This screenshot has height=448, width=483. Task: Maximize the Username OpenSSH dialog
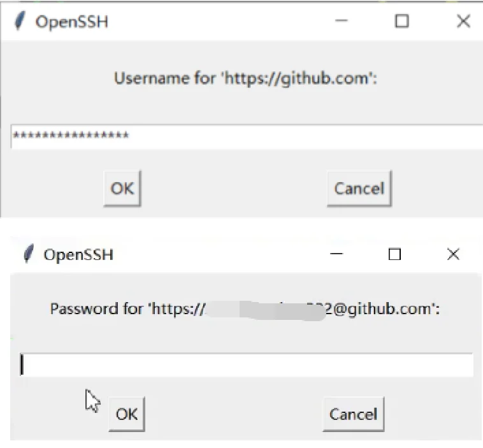pos(401,21)
